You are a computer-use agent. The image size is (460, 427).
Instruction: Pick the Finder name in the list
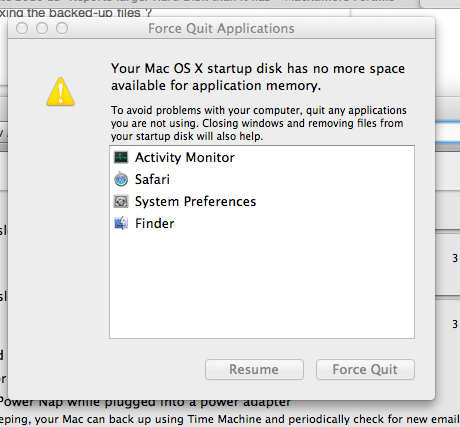(155, 223)
